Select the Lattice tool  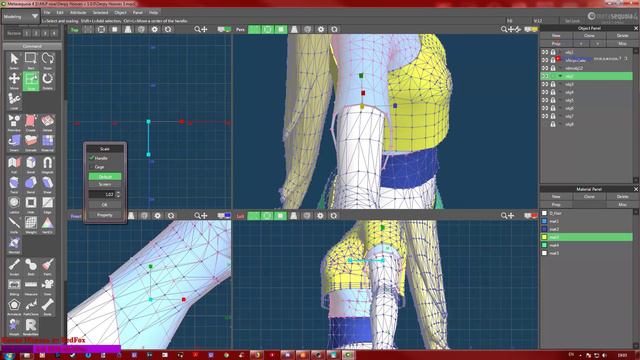pos(14,204)
